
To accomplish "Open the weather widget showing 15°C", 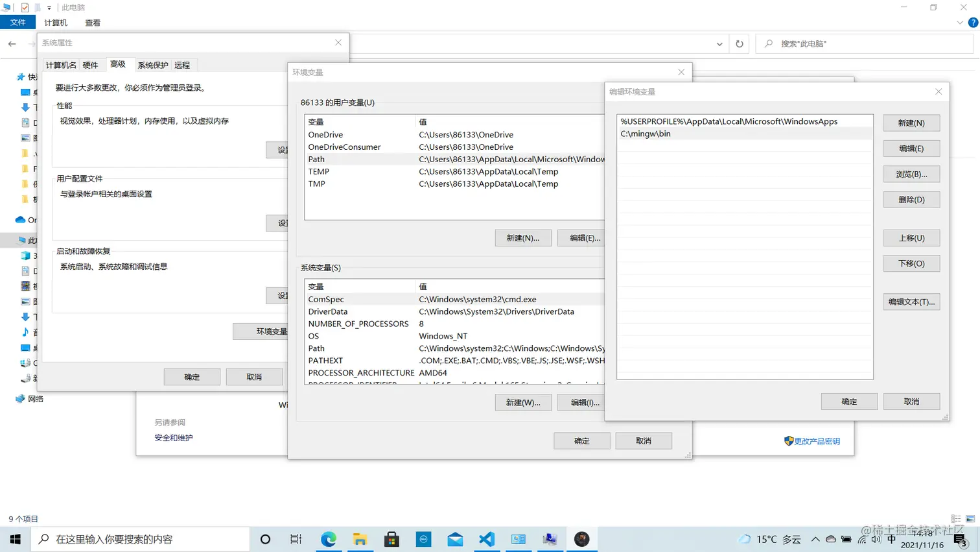I will [770, 539].
